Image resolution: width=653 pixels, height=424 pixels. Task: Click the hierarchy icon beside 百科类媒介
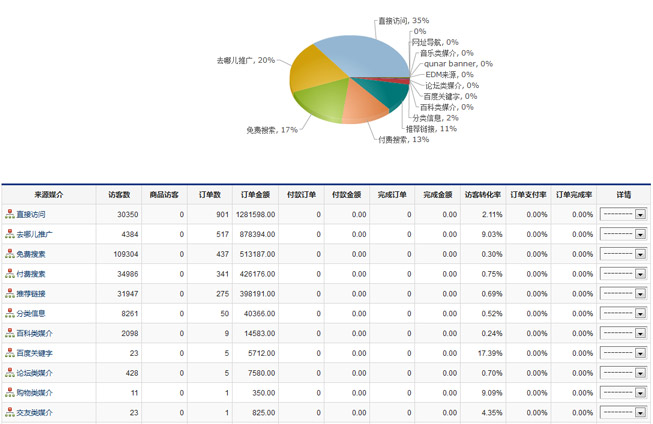[10, 333]
